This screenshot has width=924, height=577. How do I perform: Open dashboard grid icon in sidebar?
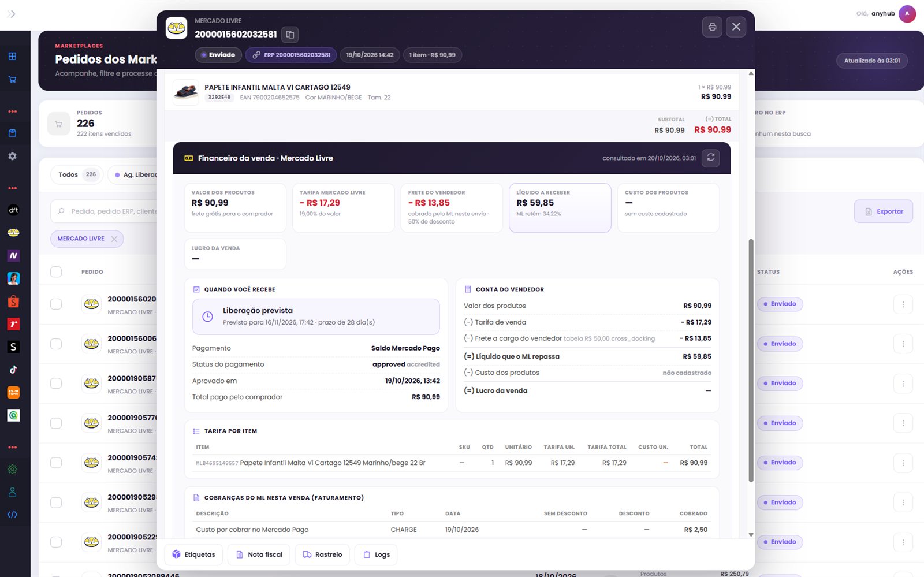click(x=12, y=56)
